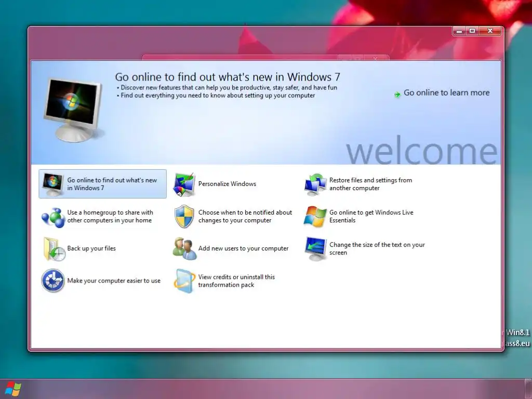Click the transformation pack credits icon
Screen dimensions: 532x399
coord(184,281)
